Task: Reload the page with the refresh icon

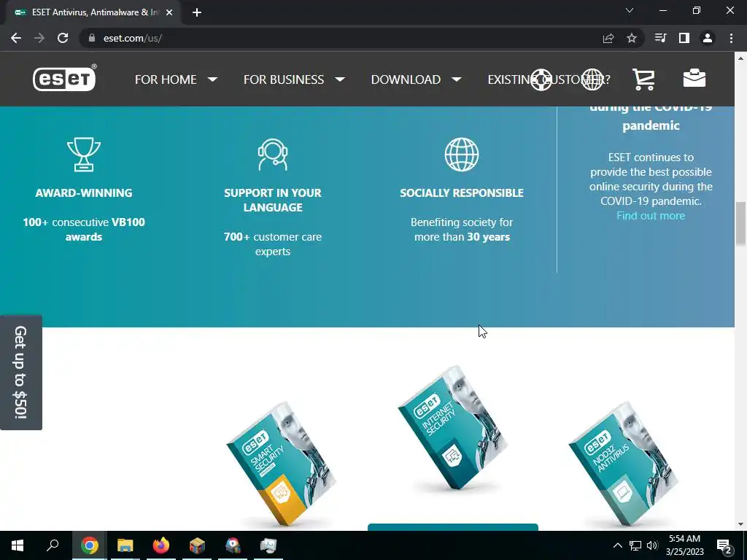Action: pyautogui.click(x=63, y=38)
